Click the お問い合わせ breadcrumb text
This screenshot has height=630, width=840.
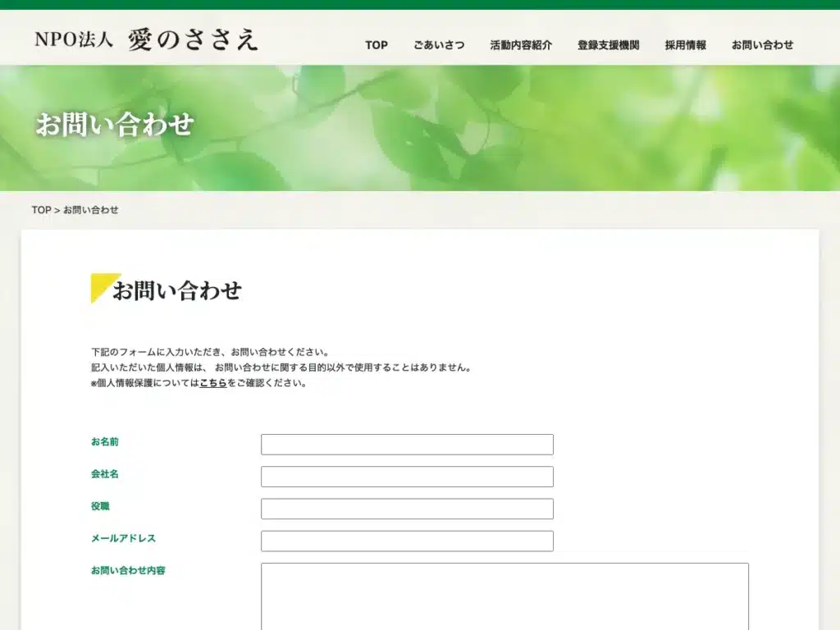[90, 210]
